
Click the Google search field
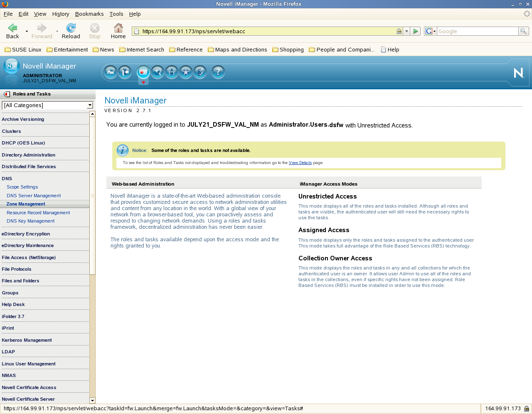(x=478, y=31)
